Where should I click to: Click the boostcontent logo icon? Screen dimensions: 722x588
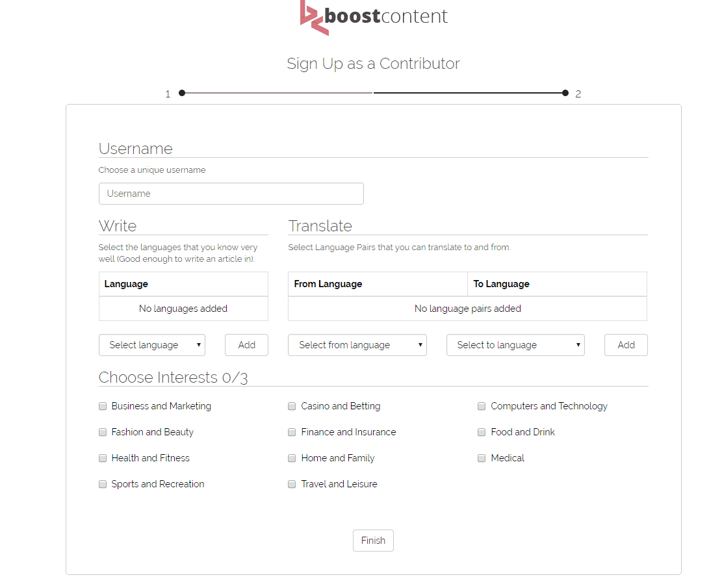click(x=312, y=16)
